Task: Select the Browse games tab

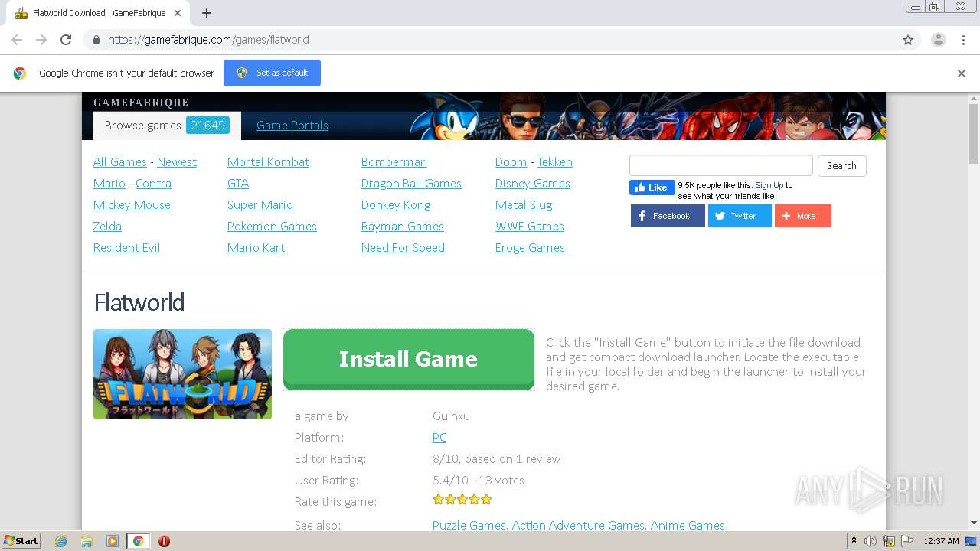Action: point(167,126)
